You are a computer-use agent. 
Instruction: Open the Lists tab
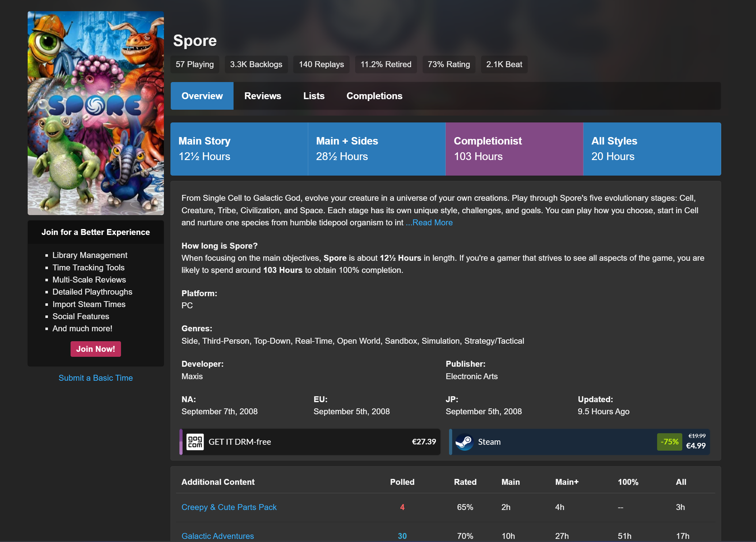(313, 96)
